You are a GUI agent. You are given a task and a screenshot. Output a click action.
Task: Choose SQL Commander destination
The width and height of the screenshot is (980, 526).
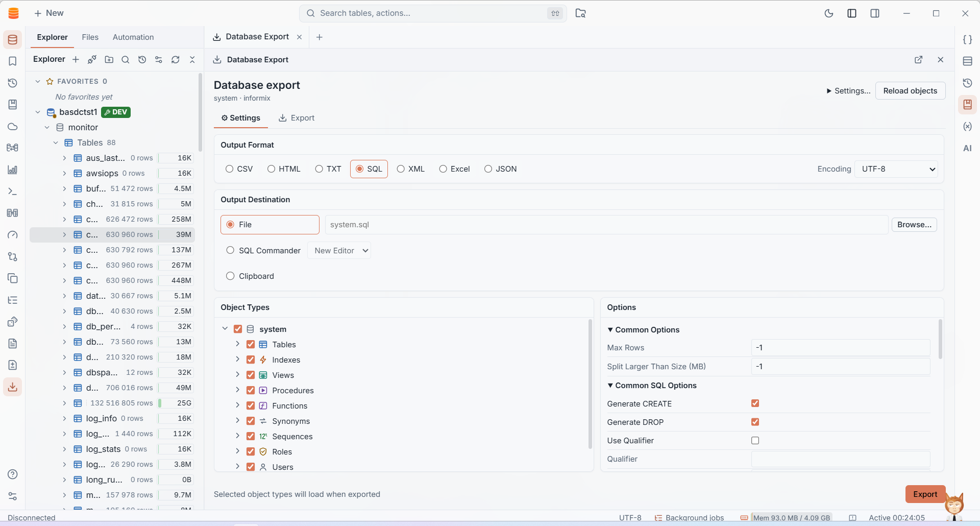pyautogui.click(x=263, y=251)
